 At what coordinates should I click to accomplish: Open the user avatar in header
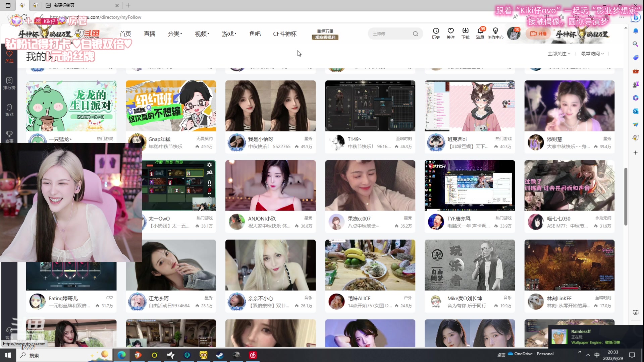[514, 34]
